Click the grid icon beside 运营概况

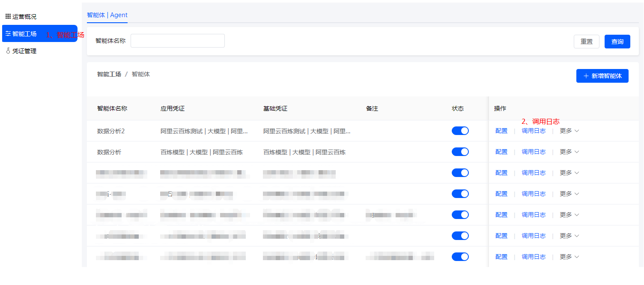(8, 17)
